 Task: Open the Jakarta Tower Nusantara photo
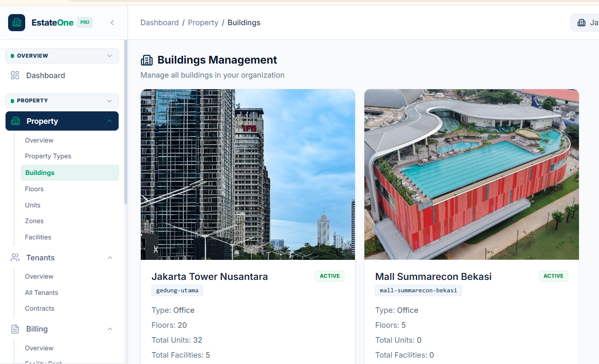click(248, 175)
